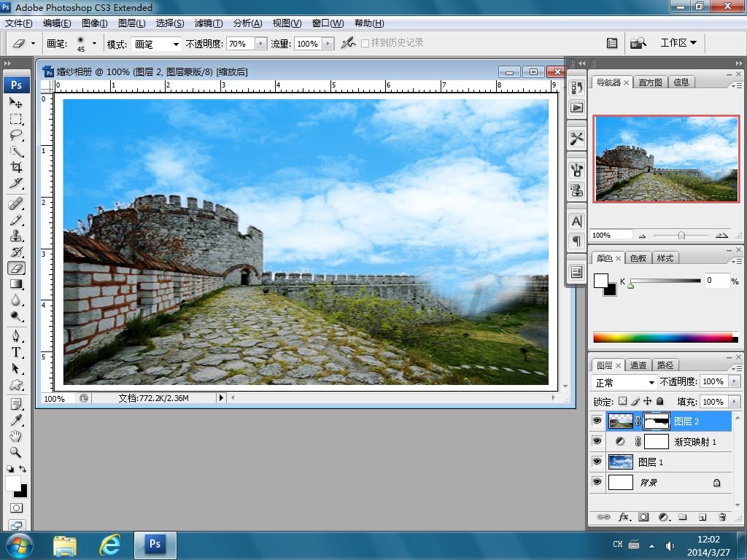
Task: Select the Zoom tool
Action: [16, 452]
